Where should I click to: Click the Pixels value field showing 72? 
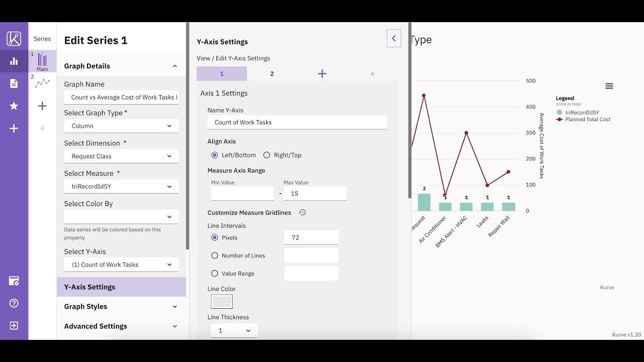click(x=311, y=238)
